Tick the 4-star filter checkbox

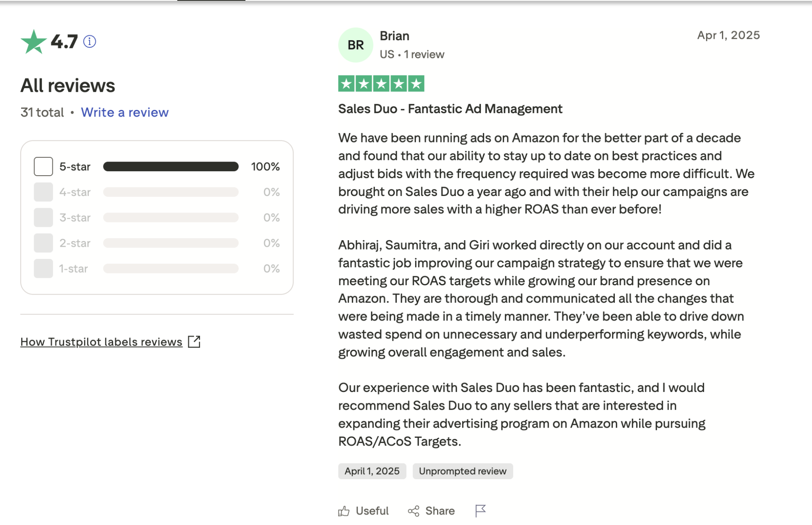click(43, 192)
